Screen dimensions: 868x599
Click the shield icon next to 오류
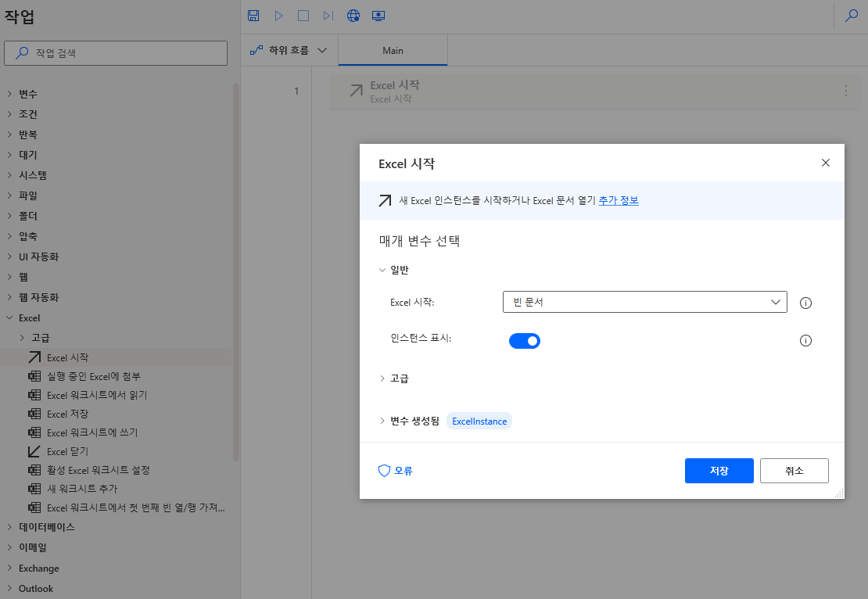384,471
